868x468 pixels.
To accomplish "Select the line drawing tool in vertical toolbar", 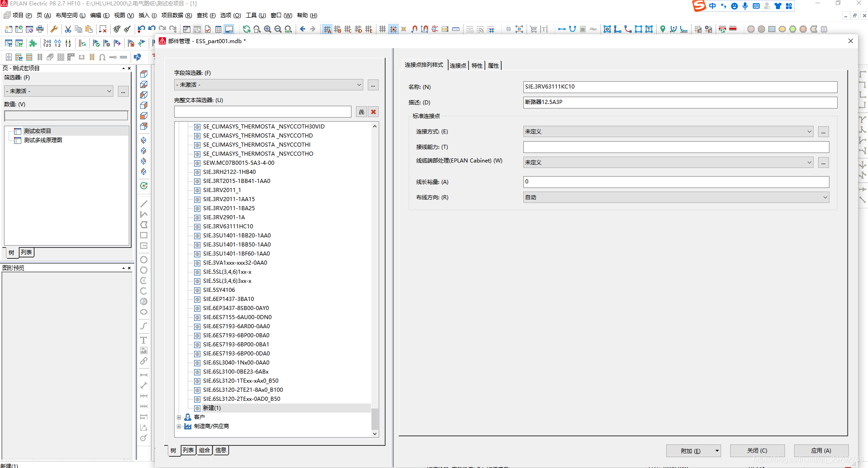I will pos(144,204).
